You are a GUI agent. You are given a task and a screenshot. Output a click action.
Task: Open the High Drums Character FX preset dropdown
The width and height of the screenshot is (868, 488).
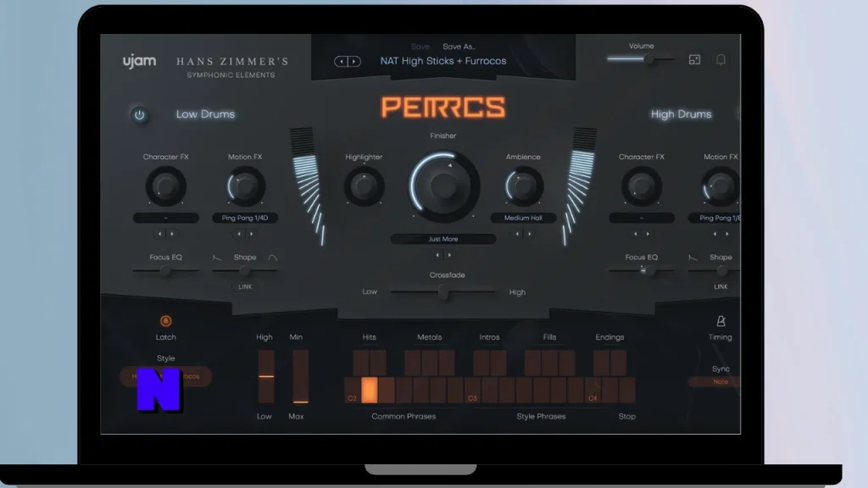[x=641, y=218]
